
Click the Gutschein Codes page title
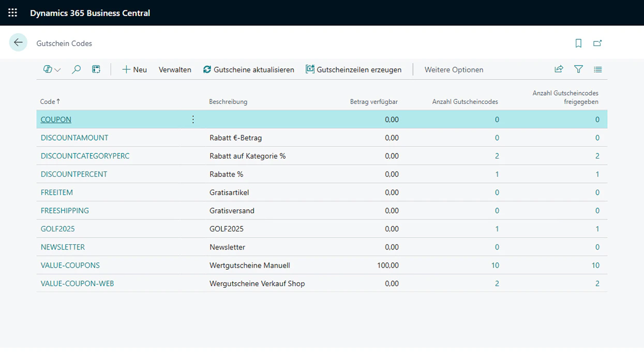(x=64, y=43)
